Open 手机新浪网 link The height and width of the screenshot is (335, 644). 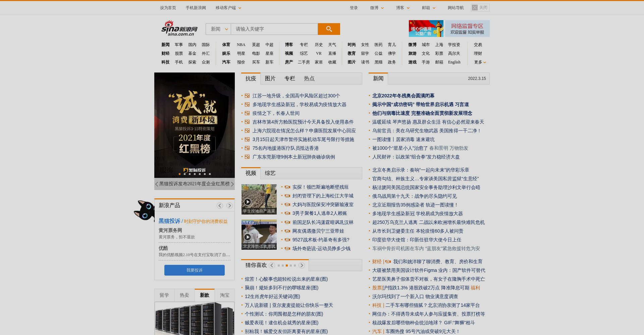196,8
